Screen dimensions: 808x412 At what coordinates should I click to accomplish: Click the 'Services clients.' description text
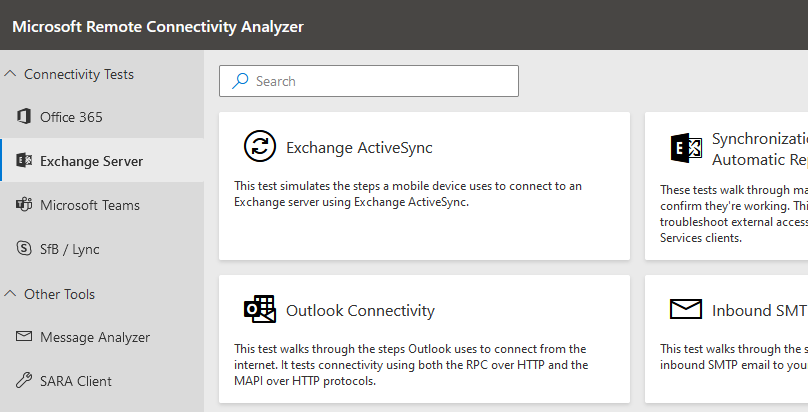click(701, 238)
